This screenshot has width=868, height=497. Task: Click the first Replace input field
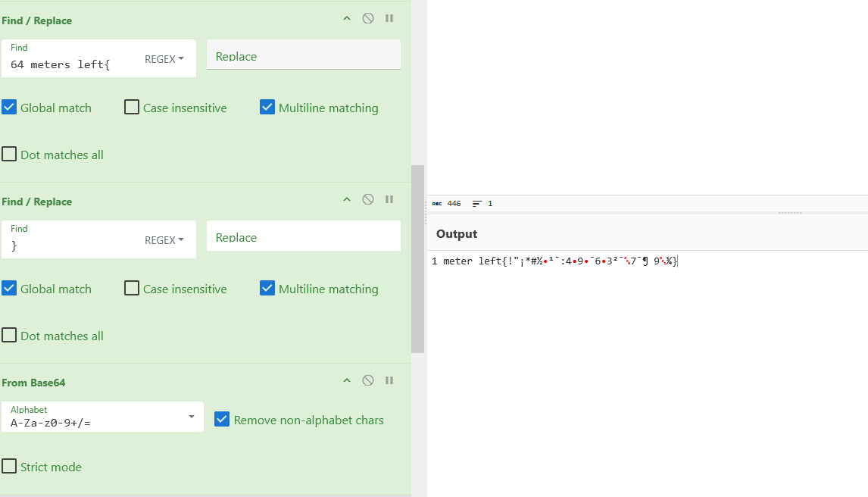(304, 55)
